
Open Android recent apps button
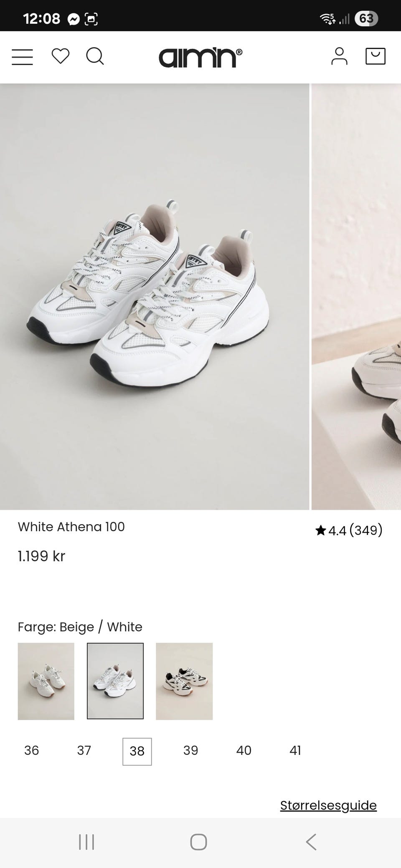86,842
